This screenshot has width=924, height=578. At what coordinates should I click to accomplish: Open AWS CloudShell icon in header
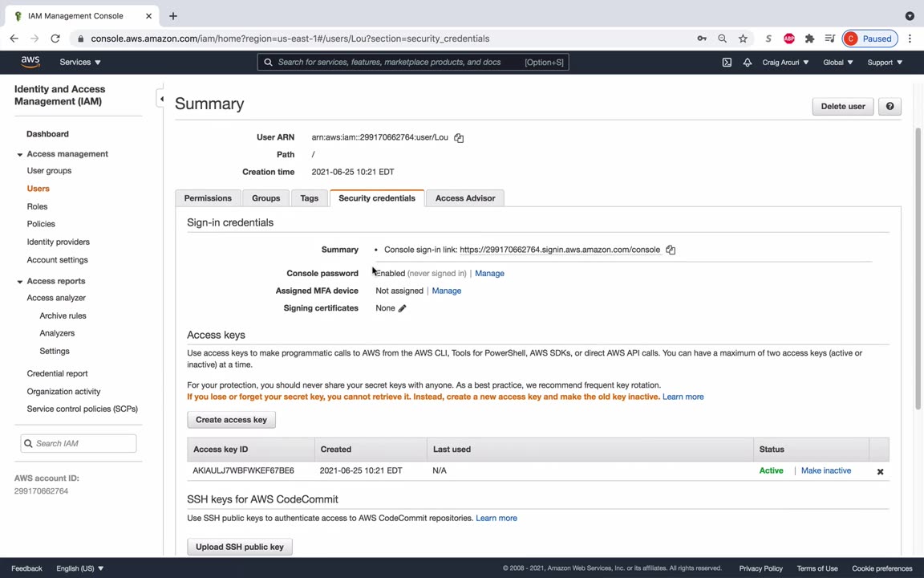tap(727, 62)
